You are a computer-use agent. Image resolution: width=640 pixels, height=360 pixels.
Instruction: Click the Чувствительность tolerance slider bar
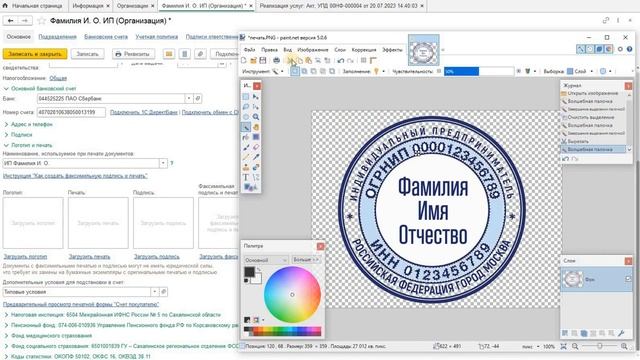click(x=479, y=71)
